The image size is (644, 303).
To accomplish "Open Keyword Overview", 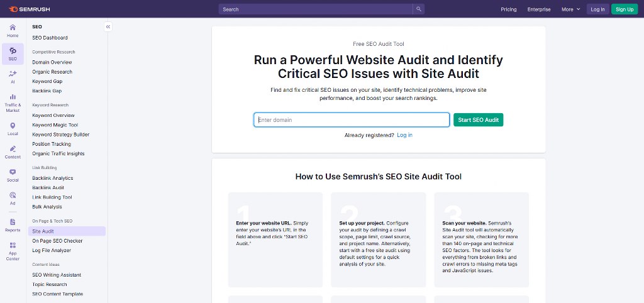I will coord(53,116).
